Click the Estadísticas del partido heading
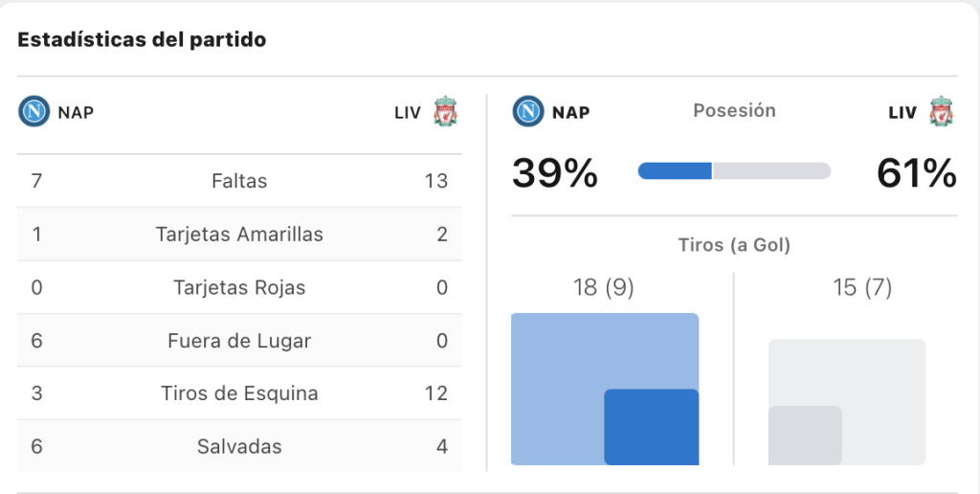980x494 pixels. pyautogui.click(x=142, y=39)
